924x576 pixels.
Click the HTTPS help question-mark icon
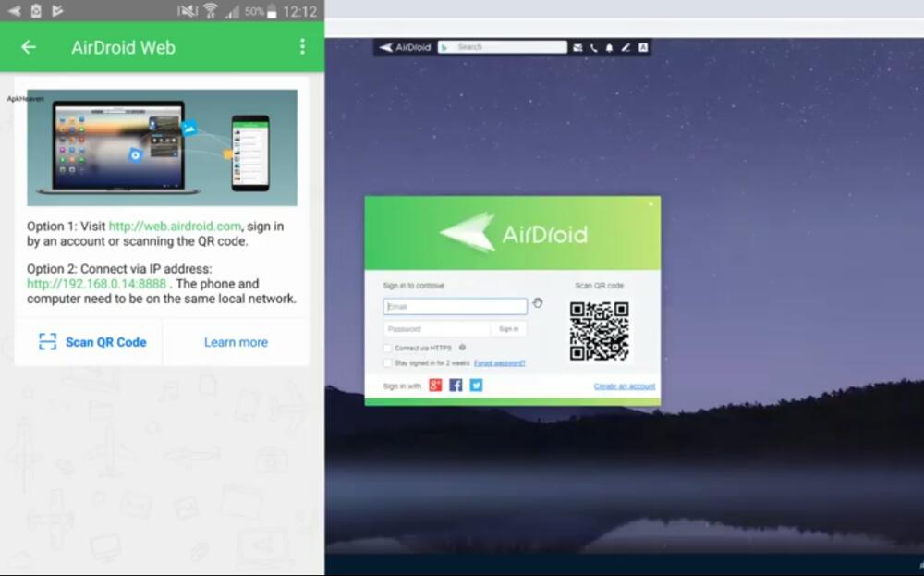pyautogui.click(x=463, y=348)
